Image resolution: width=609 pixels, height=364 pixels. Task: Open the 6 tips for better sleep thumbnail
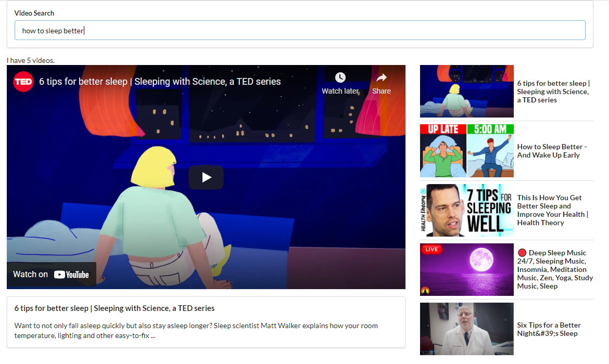click(466, 91)
